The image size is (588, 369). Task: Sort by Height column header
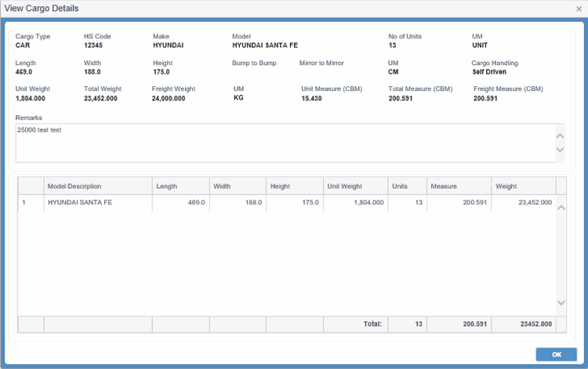[295, 186]
